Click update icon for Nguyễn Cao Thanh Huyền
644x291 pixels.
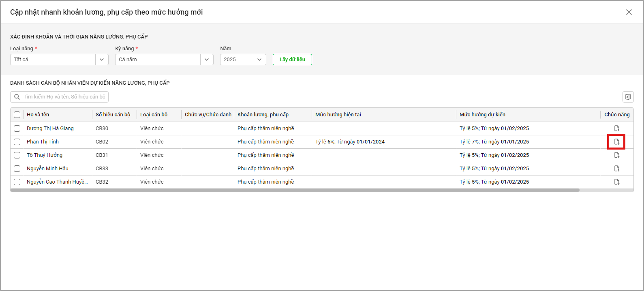[617, 182]
